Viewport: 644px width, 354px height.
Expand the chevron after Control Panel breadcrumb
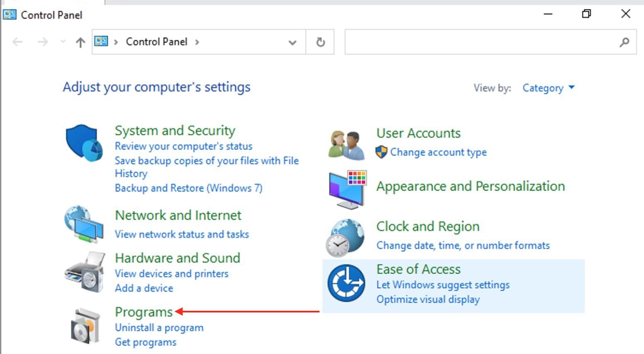click(x=197, y=42)
